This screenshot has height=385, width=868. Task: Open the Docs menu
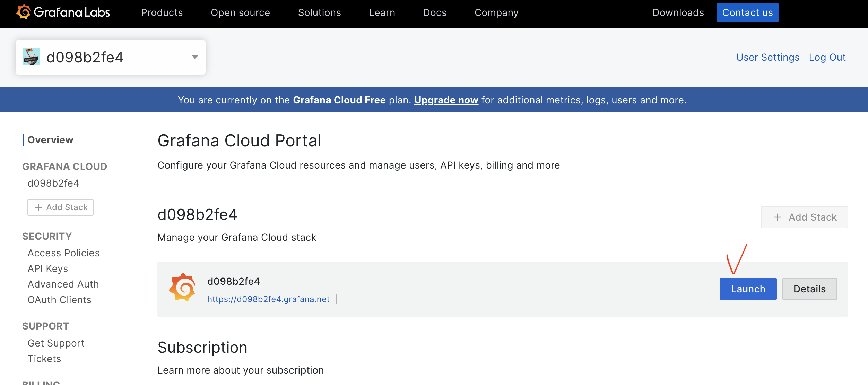coord(435,12)
